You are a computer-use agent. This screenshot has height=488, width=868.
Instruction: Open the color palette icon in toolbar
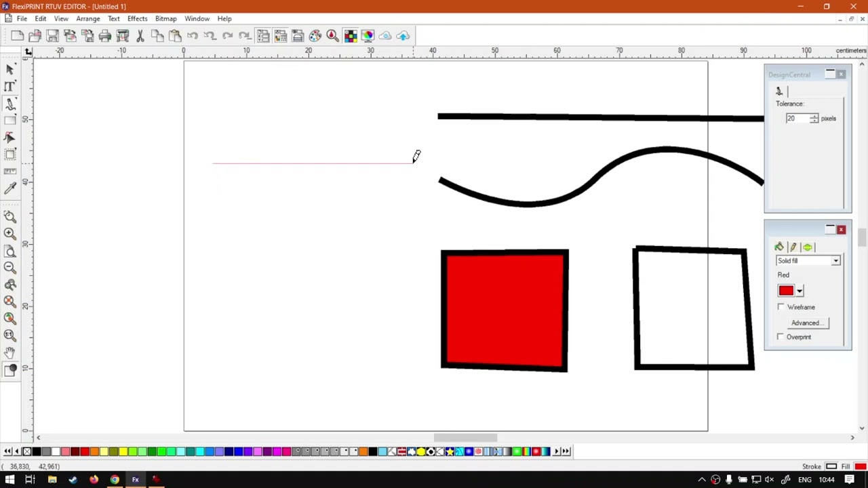click(x=315, y=36)
